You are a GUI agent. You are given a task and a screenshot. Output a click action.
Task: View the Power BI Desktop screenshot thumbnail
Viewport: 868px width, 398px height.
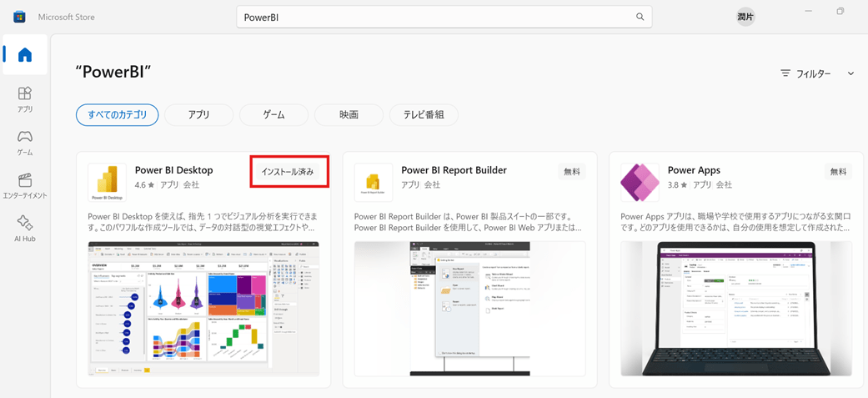point(203,309)
